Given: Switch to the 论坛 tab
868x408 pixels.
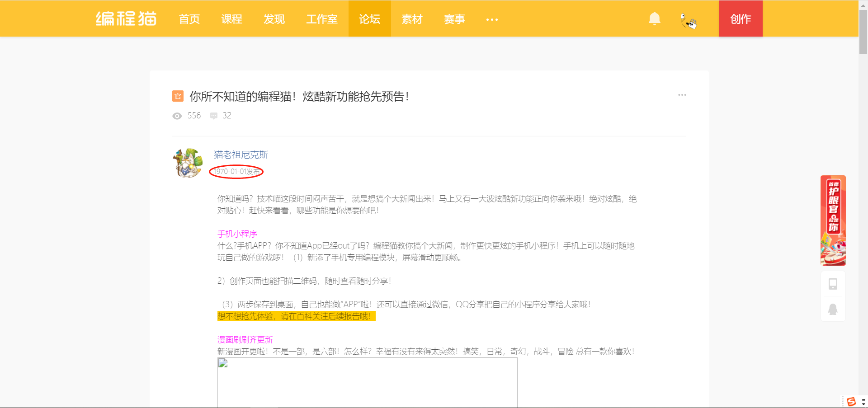Looking at the screenshot, I should pos(370,19).
